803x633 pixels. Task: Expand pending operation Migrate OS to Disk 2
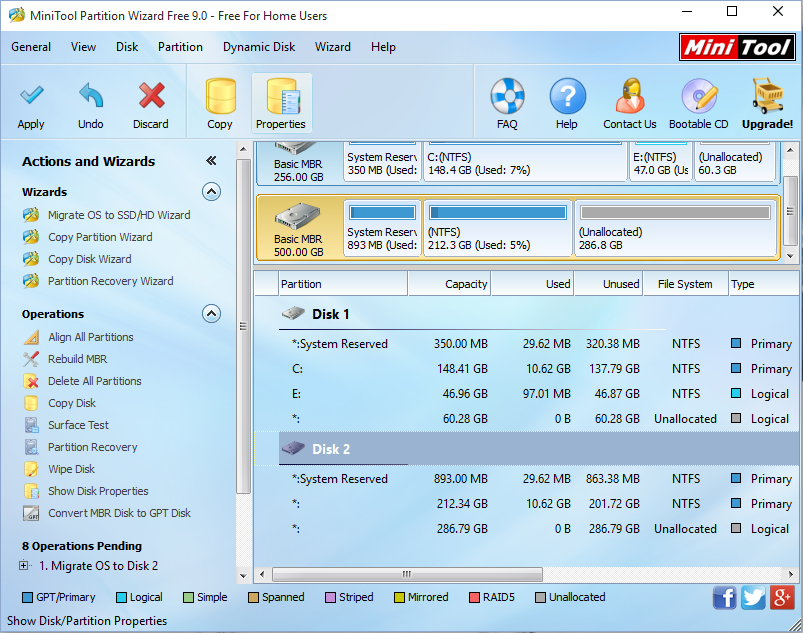click(x=23, y=566)
